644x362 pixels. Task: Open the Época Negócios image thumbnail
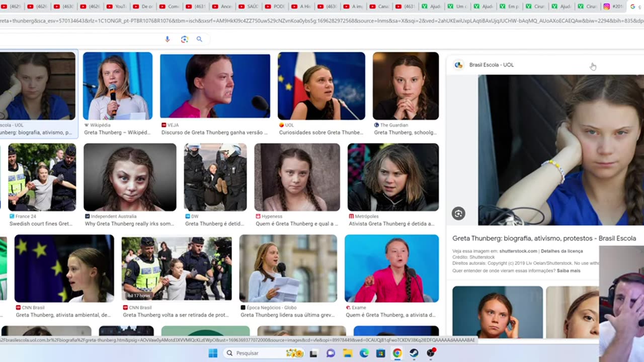coord(288,268)
